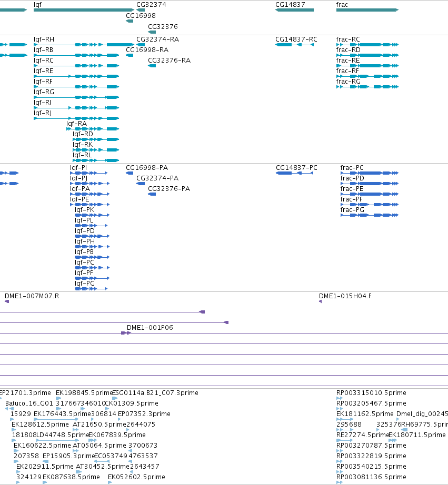Click the CG32376 gene label
The height and width of the screenshot is (485, 448).
pyautogui.click(x=163, y=27)
